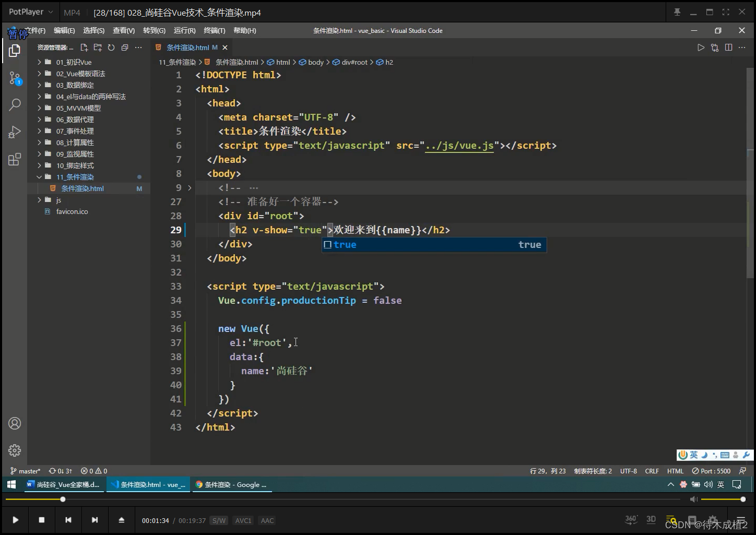Pin PotPlayer window on top

677,12
